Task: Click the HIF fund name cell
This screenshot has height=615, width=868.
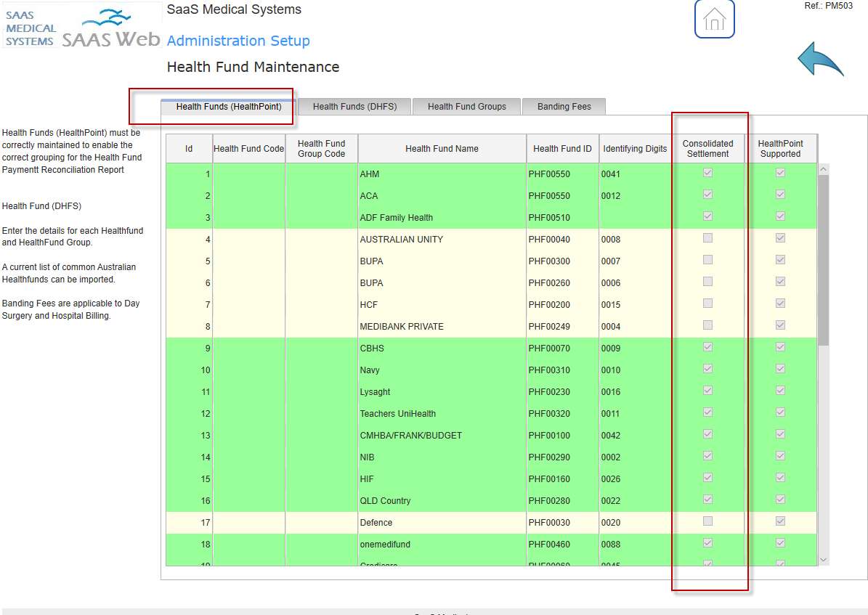Action: (x=442, y=478)
